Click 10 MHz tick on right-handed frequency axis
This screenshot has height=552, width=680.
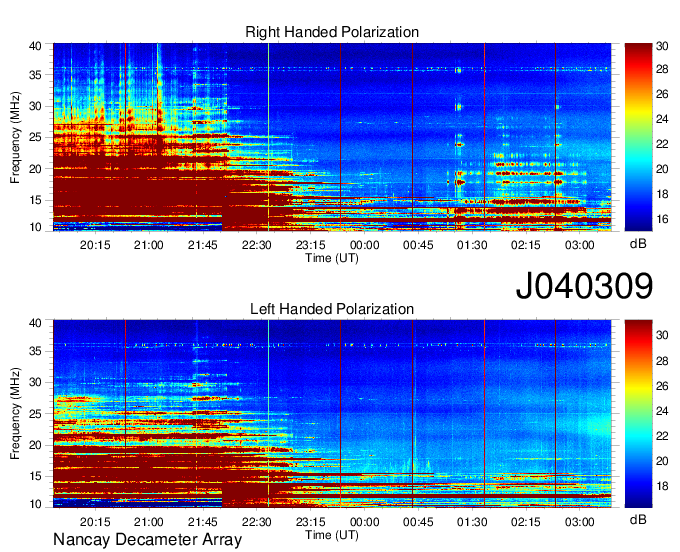click(x=35, y=227)
